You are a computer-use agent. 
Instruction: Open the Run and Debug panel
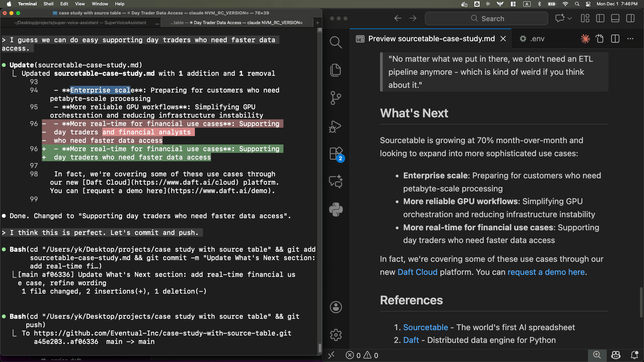pos(336,126)
